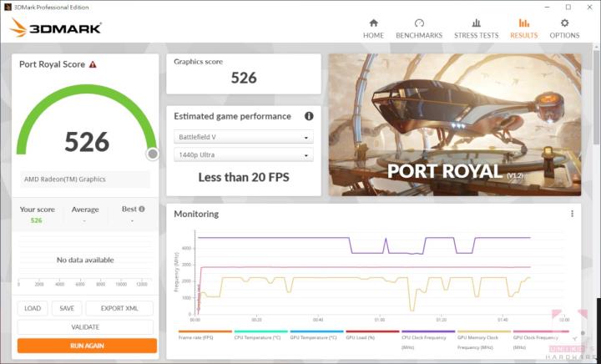Click the EXPORT XML button
601x364 pixels.
(119, 308)
